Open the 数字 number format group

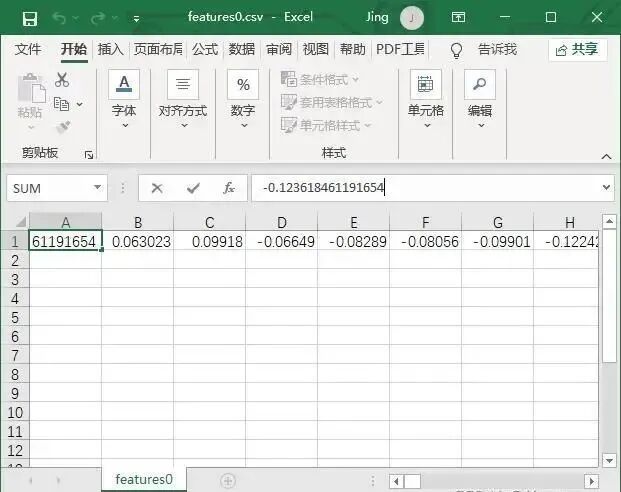[x=243, y=99]
